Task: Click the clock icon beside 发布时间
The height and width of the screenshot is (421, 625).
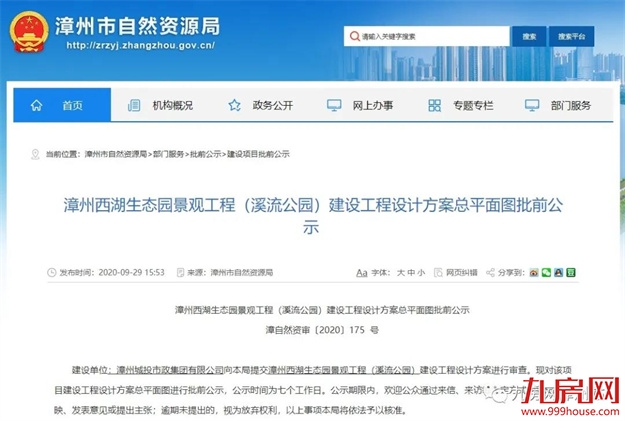Action: (52, 273)
